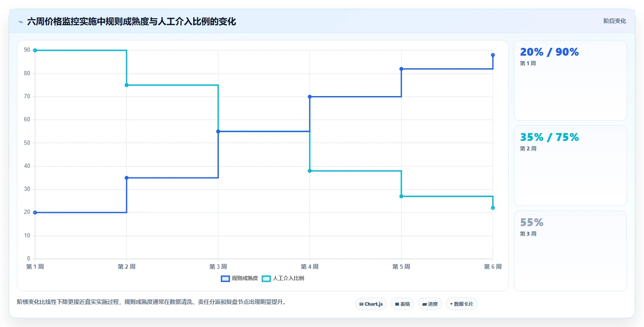Select the cyan 人工介入比例 point at week 1 (90)
The width and height of the screenshot is (644, 327).
(35, 50)
